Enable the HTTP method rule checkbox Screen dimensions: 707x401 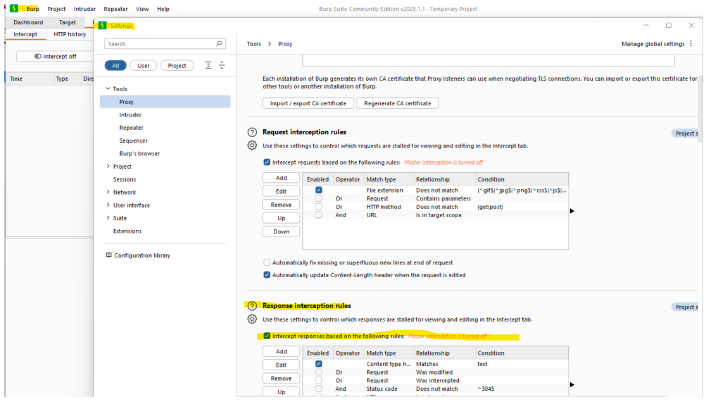pos(319,207)
